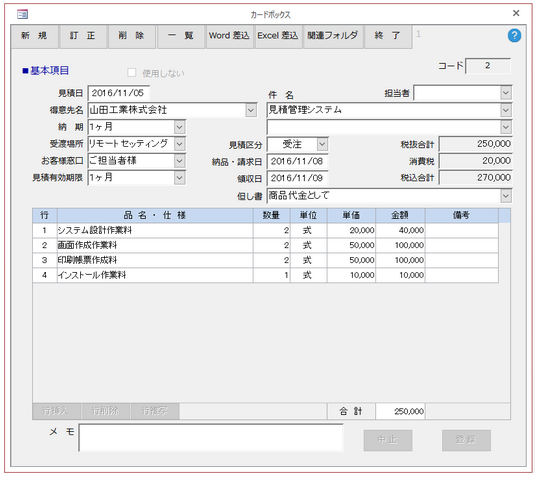Expand the 担当者 dropdown
The width and height of the screenshot is (536, 477).
click(x=506, y=93)
